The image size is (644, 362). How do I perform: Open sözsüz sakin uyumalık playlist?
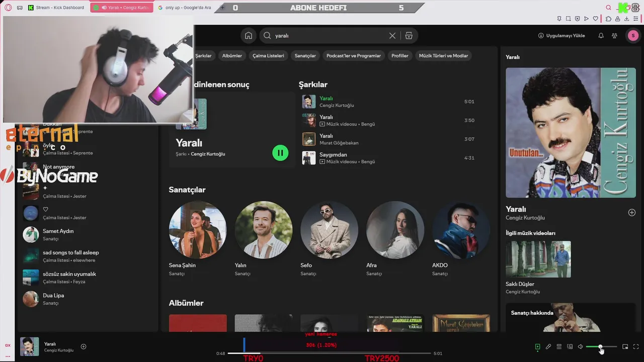[x=88, y=278]
